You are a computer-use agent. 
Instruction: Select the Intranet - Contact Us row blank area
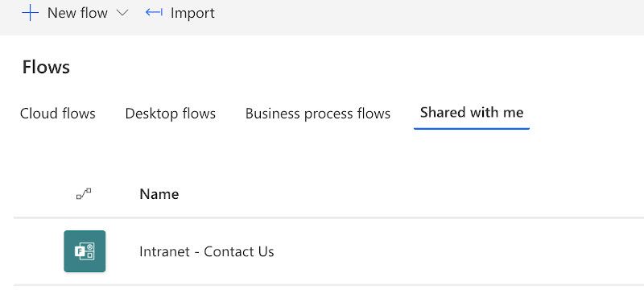452,251
